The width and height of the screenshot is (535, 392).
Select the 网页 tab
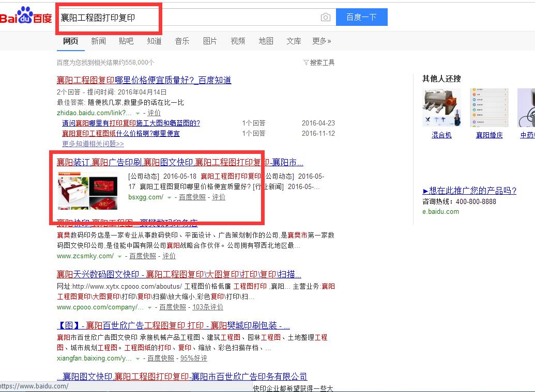point(71,41)
